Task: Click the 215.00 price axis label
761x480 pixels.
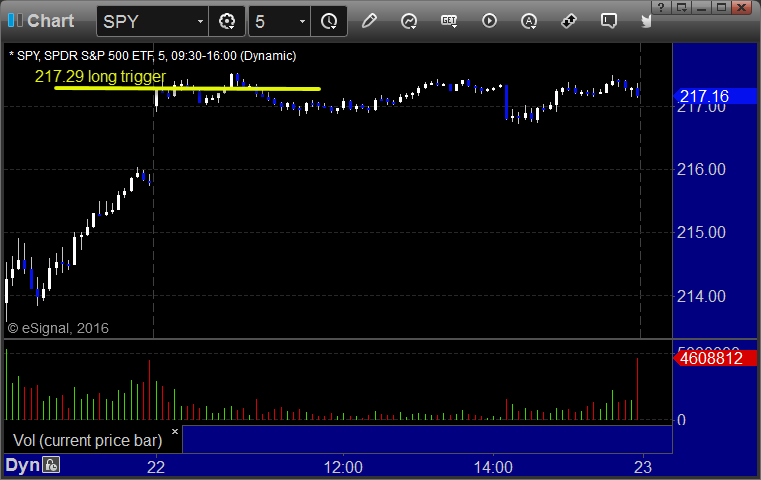Action: coord(701,232)
